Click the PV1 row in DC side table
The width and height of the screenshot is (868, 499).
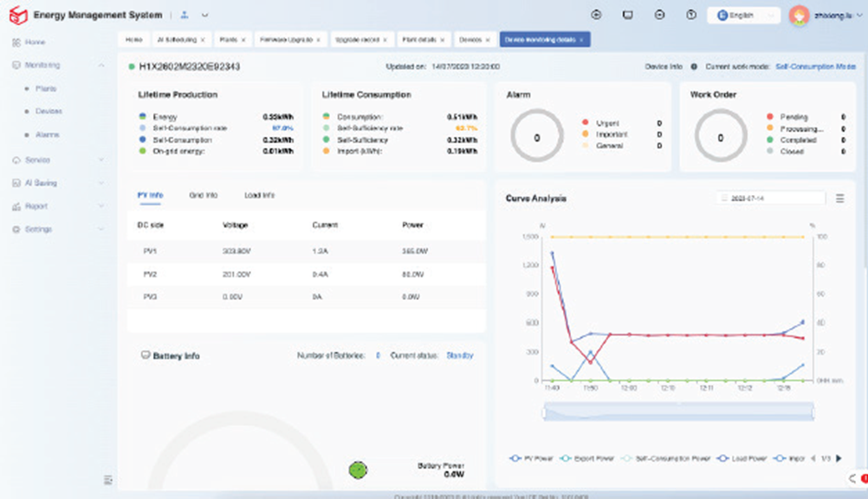click(x=306, y=251)
